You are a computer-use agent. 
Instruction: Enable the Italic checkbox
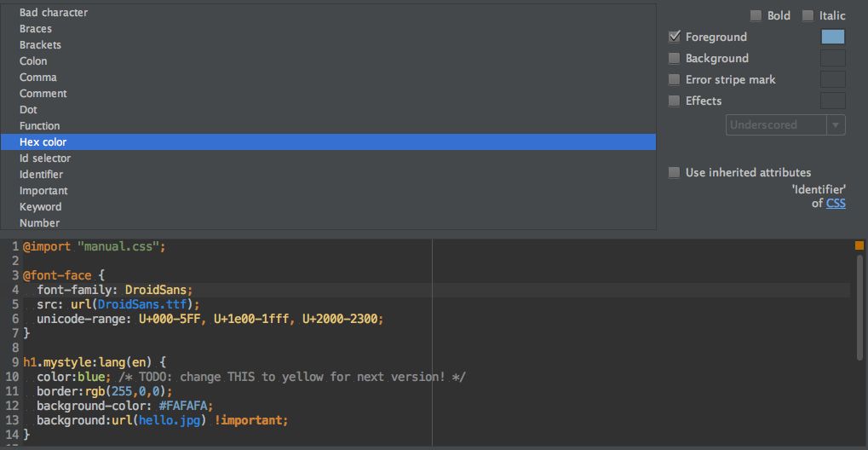pyautogui.click(x=808, y=16)
